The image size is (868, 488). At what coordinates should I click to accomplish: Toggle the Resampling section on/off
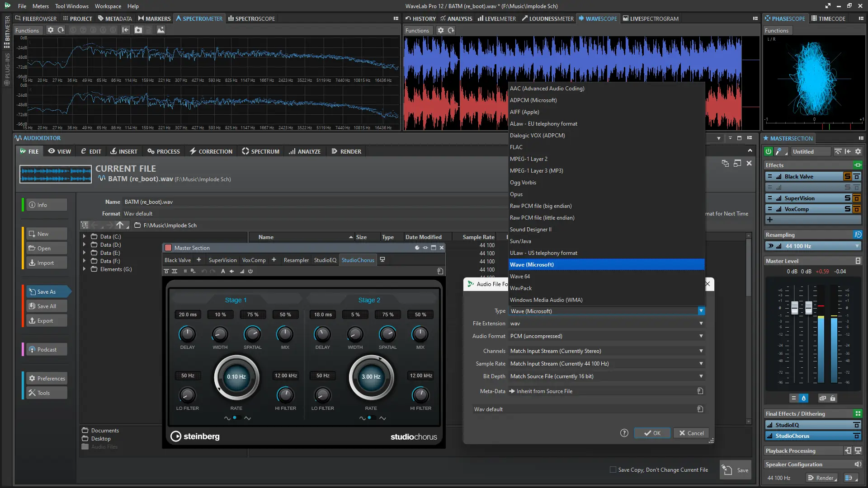(858, 235)
